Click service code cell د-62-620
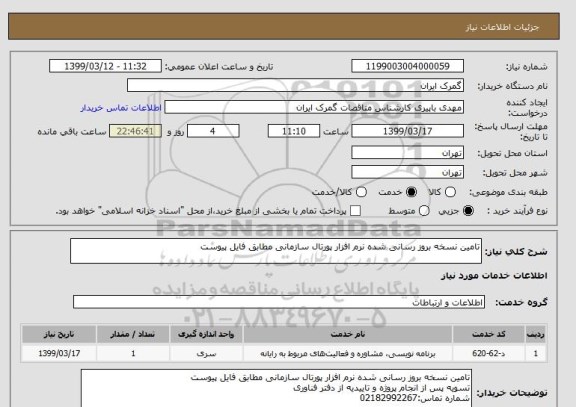The height and width of the screenshot is (407, 576). [x=489, y=354]
